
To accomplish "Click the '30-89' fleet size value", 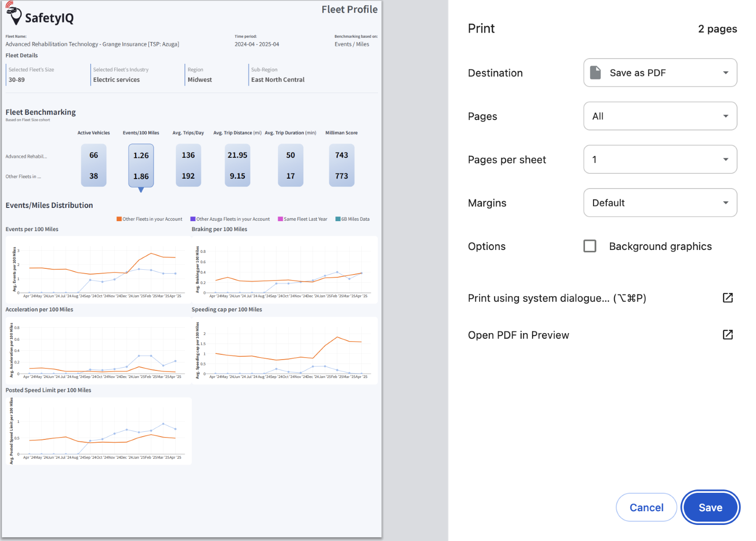I will pos(17,80).
